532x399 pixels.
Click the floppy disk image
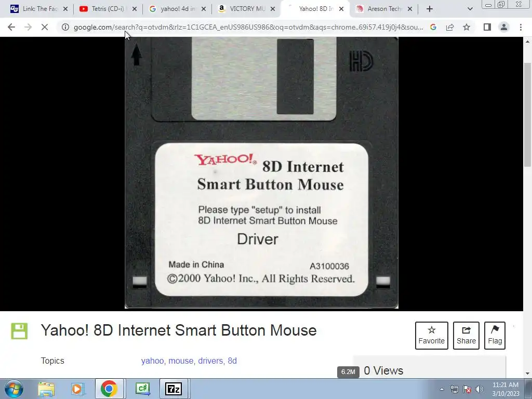(x=261, y=172)
